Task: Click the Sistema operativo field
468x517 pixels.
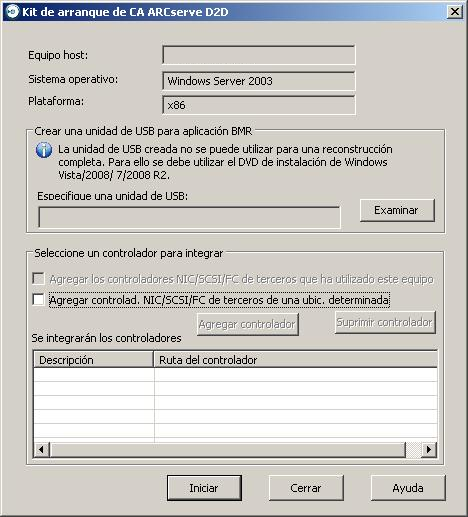Action: 259,81
